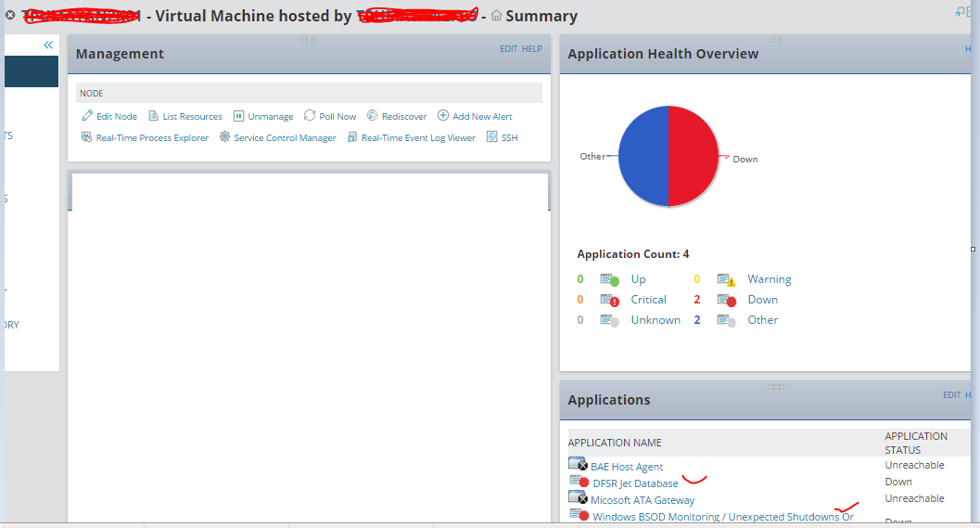Open Windows BSOD Monitoring application link
Viewport: 980px width, 528px height.
click(x=722, y=517)
